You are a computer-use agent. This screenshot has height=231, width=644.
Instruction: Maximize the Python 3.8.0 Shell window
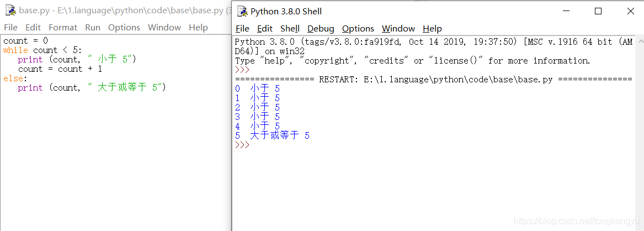(x=598, y=11)
